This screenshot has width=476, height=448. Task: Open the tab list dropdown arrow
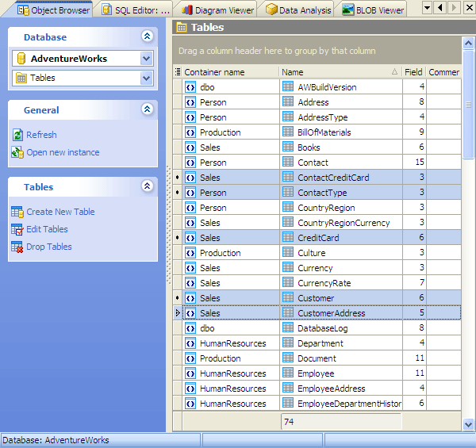(x=427, y=8)
